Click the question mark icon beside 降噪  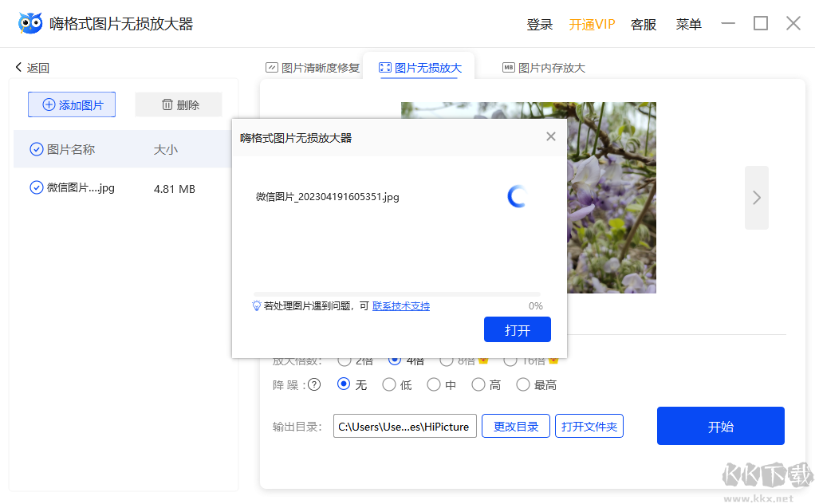click(315, 384)
